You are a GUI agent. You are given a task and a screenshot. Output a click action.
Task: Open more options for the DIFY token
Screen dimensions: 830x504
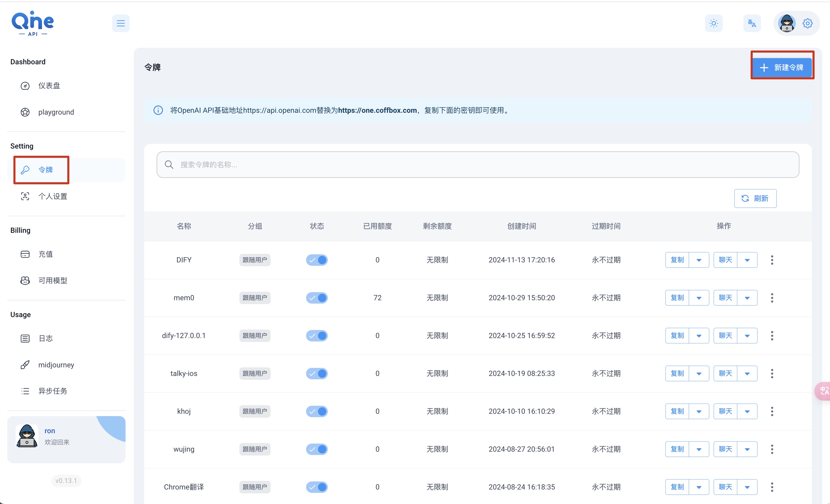click(772, 260)
